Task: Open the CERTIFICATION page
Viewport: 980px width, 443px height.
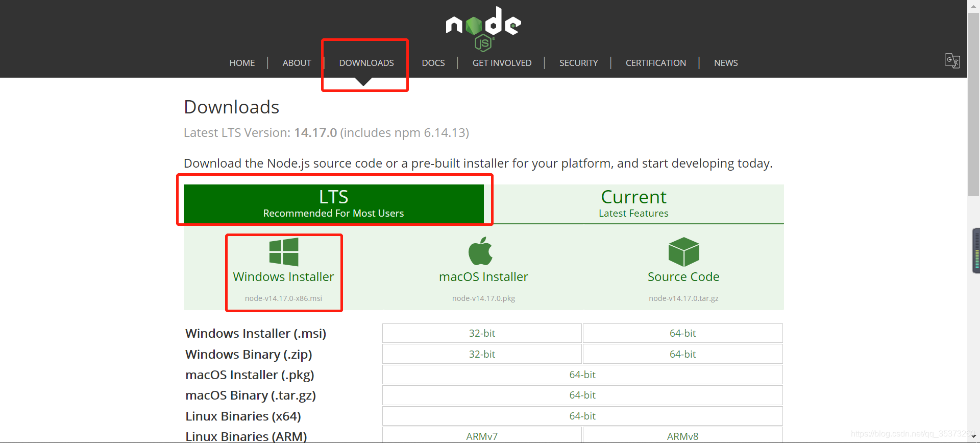Action: coord(655,63)
